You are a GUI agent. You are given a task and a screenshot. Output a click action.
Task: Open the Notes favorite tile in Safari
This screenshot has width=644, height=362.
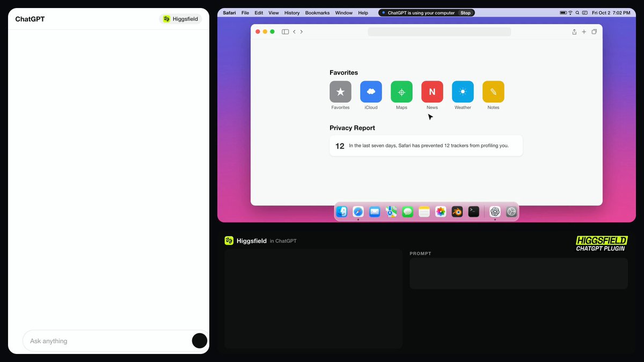tap(493, 92)
